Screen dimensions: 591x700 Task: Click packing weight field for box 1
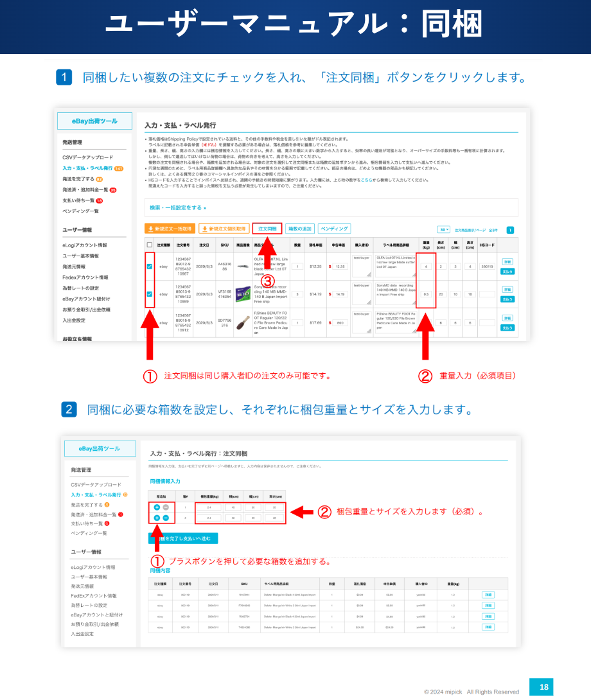pos(209,507)
